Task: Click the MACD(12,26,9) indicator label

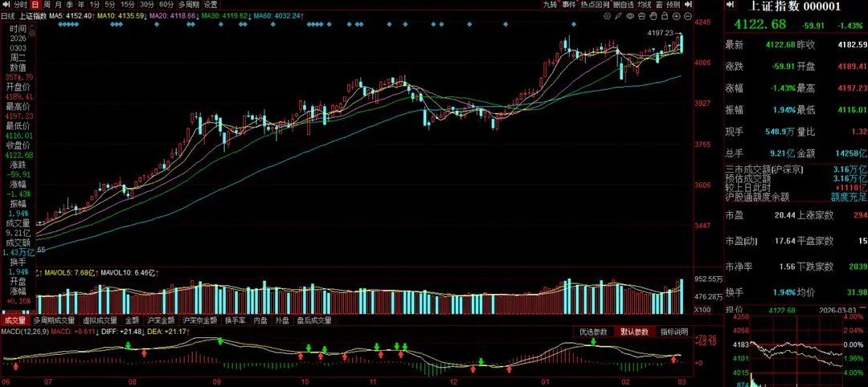Action: pyautogui.click(x=24, y=332)
